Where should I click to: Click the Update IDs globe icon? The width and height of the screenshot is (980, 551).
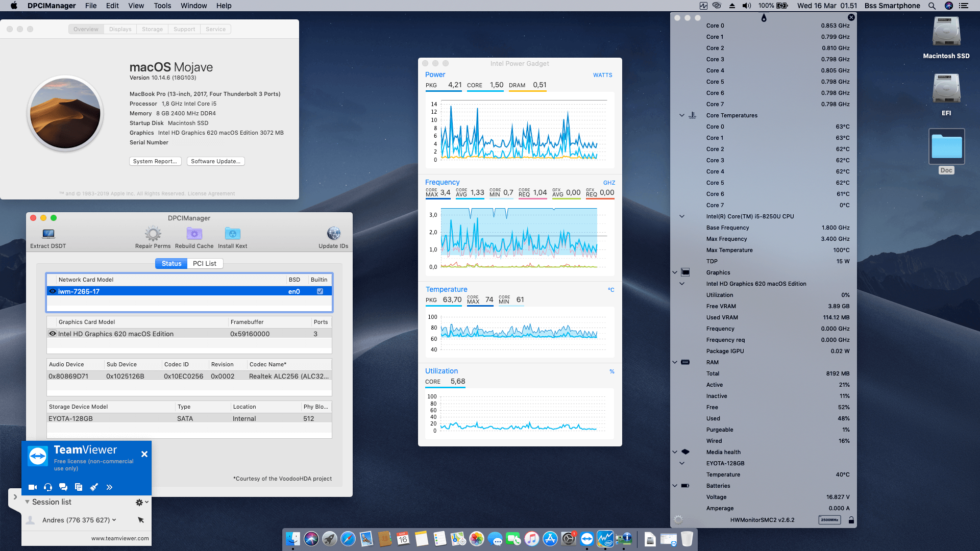tap(333, 233)
